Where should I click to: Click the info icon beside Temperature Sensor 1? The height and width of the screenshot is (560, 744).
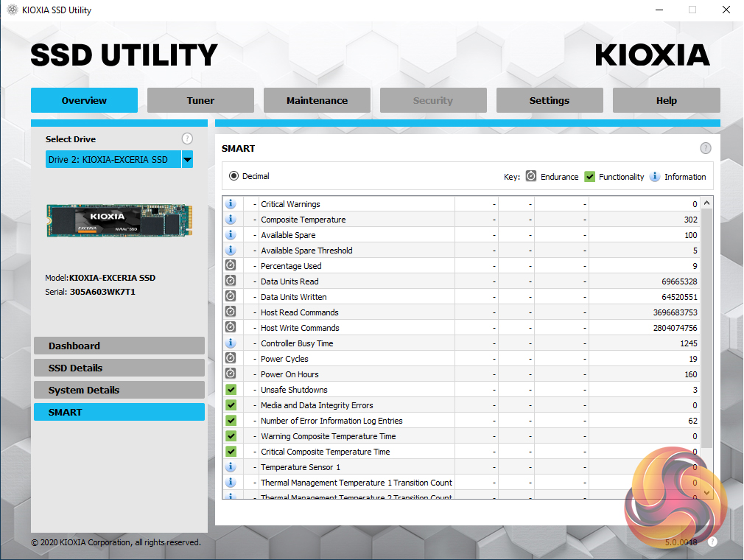pyautogui.click(x=231, y=466)
